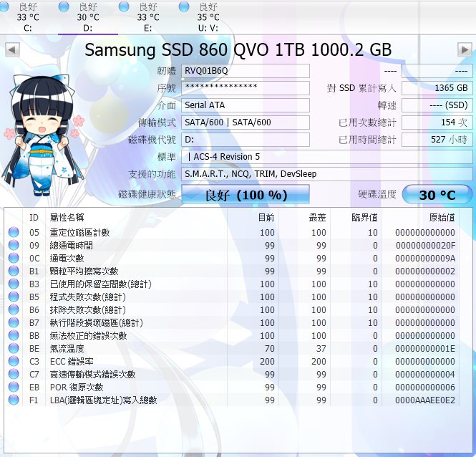Click the Samsung SSD 860 QVO 1TB title
476x457 pixels.
(x=238, y=50)
